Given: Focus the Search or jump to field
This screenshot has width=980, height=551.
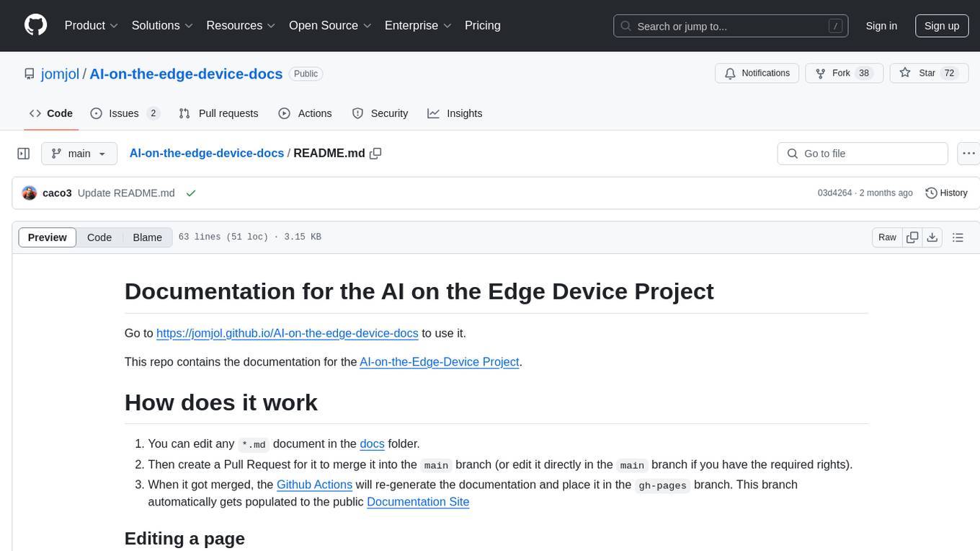Looking at the screenshot, I should tap(731, 26).
